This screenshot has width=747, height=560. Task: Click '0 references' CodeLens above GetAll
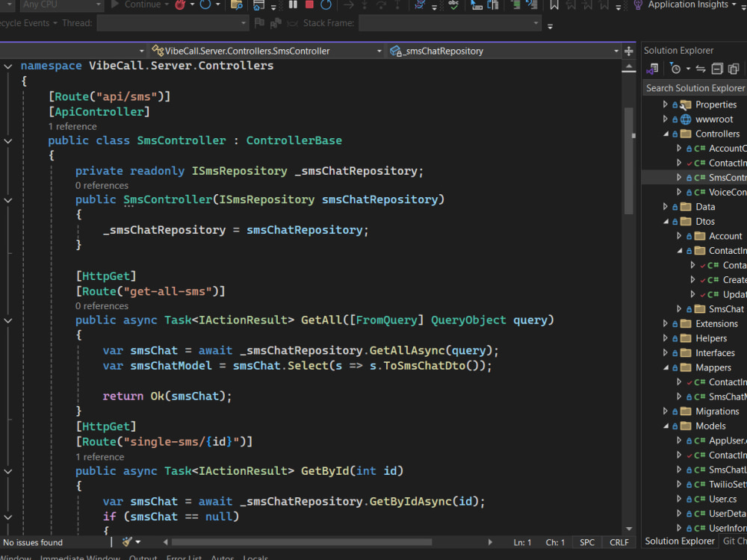(102, 306)
